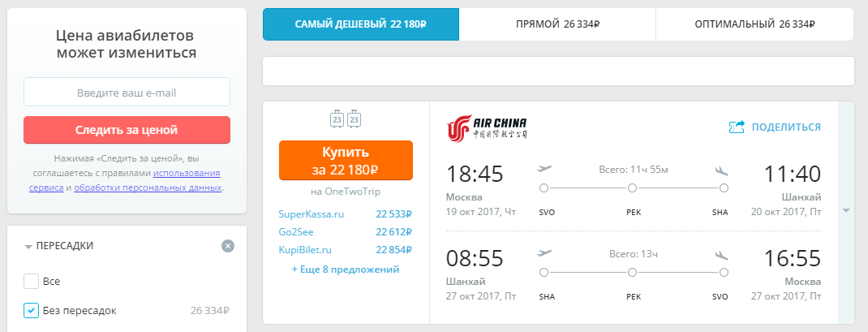Click the red Следить за ценой button
Screen dimensions: 868x332
click(x=127, y=130)
